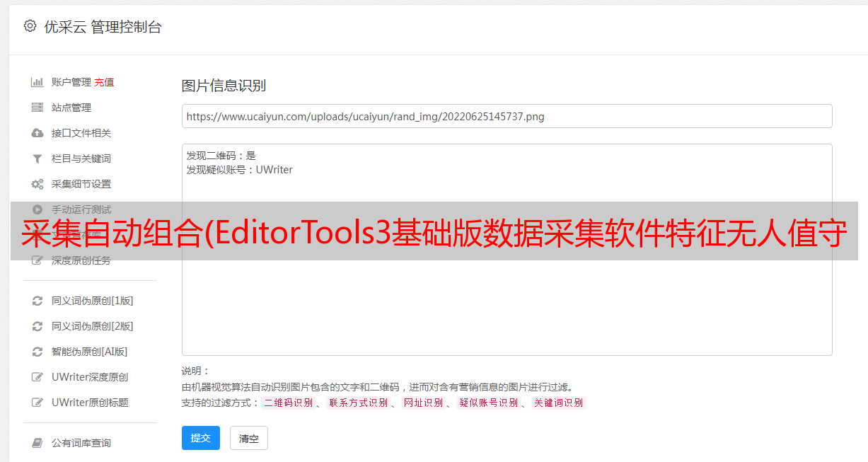Click the play circle icon for 手动运行测试

(x=37, y=209)
